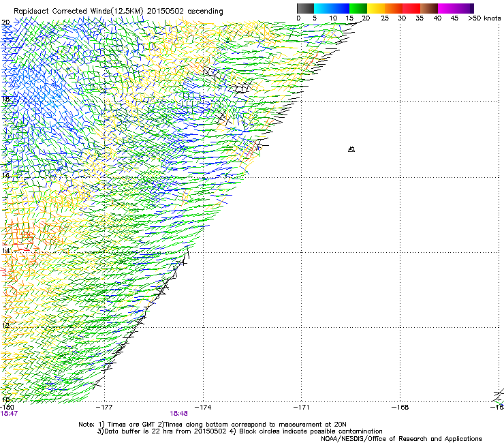Image resolution: width=504 pixels, height=443 pixels.
Task: Click the '10' legend scale label under color bar
Action: (x=333, y=18)
